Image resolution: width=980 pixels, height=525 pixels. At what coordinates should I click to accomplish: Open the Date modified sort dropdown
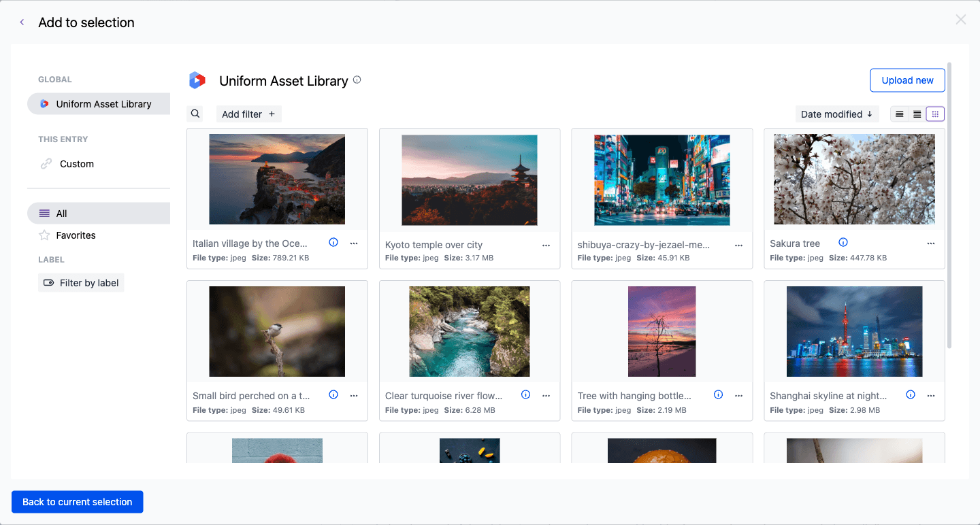coord(837,114)
